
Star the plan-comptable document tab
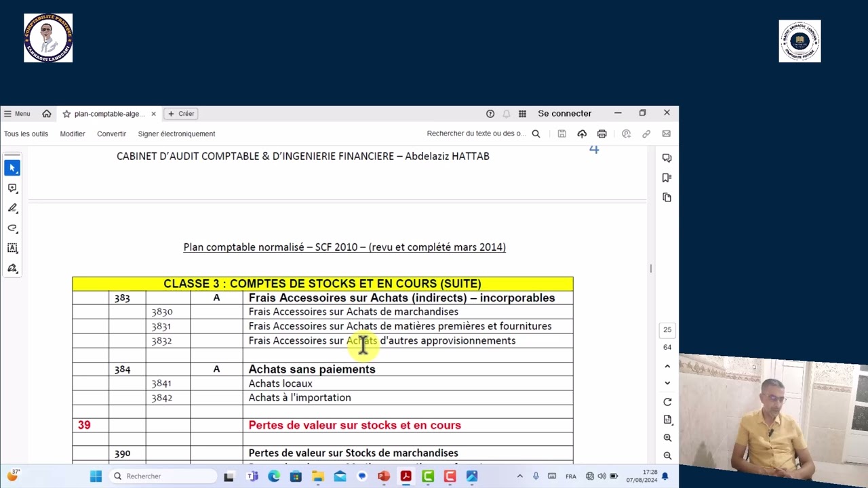coord(66,114)
